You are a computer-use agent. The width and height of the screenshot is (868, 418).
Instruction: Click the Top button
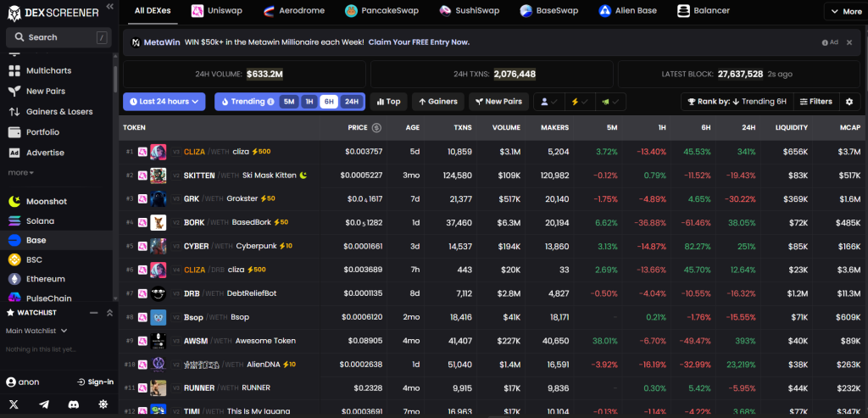[x=388, y=102]
